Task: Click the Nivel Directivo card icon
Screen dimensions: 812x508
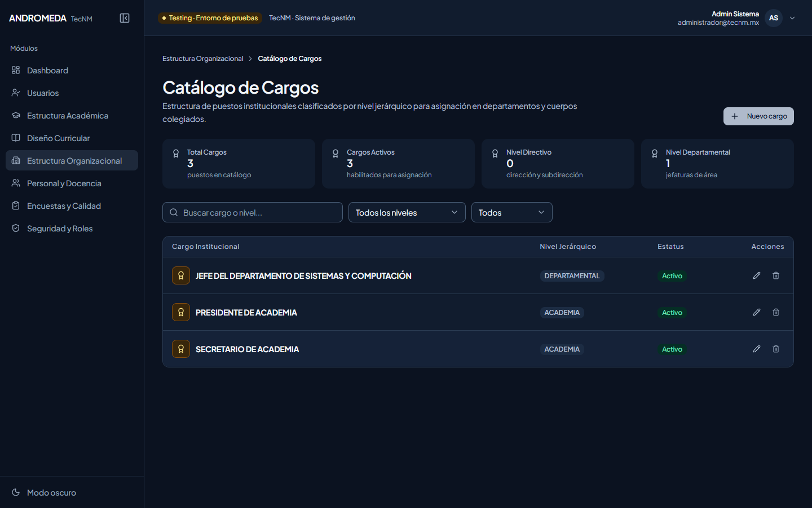Action: [495, 154]
